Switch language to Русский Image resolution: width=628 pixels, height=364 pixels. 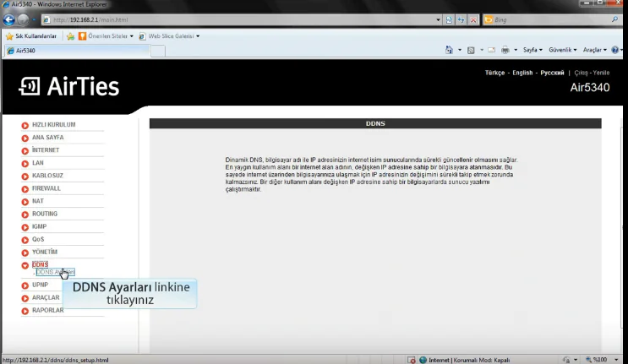[x=552, y=73]
